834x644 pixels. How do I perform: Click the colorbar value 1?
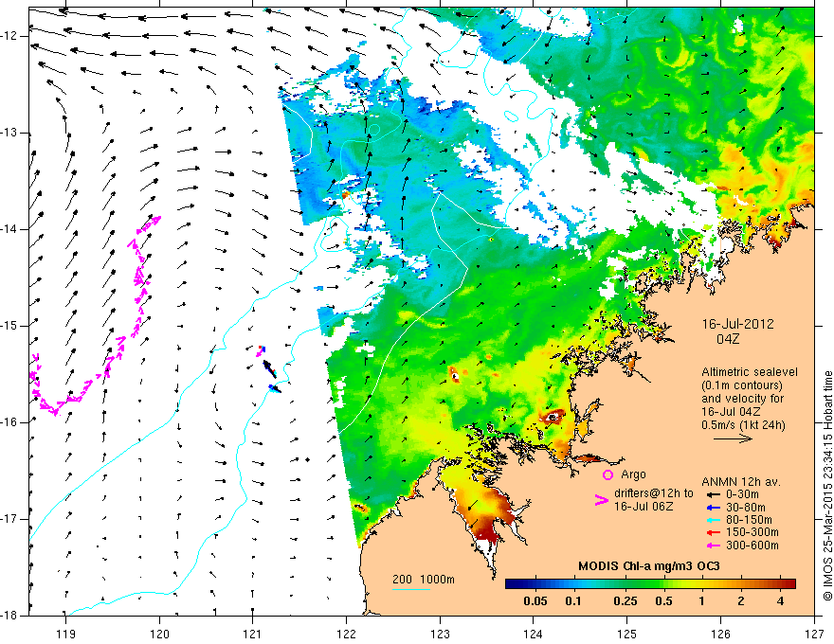click(701, 601)
